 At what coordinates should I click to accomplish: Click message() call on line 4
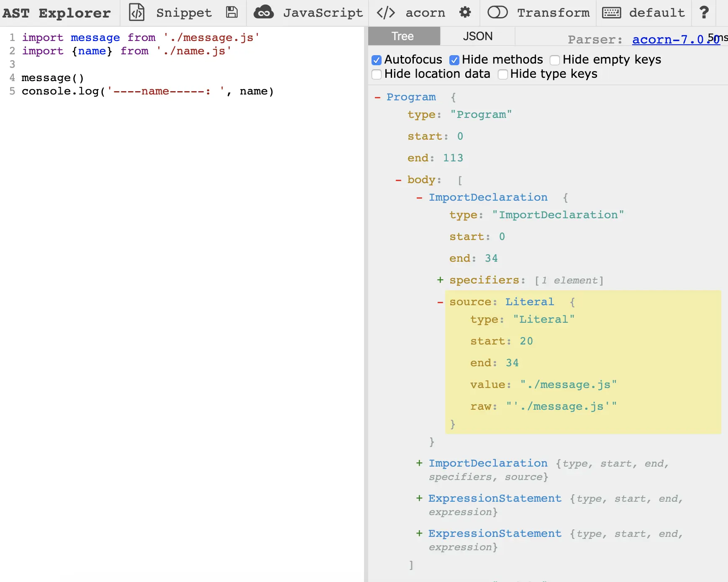[53, 78]
